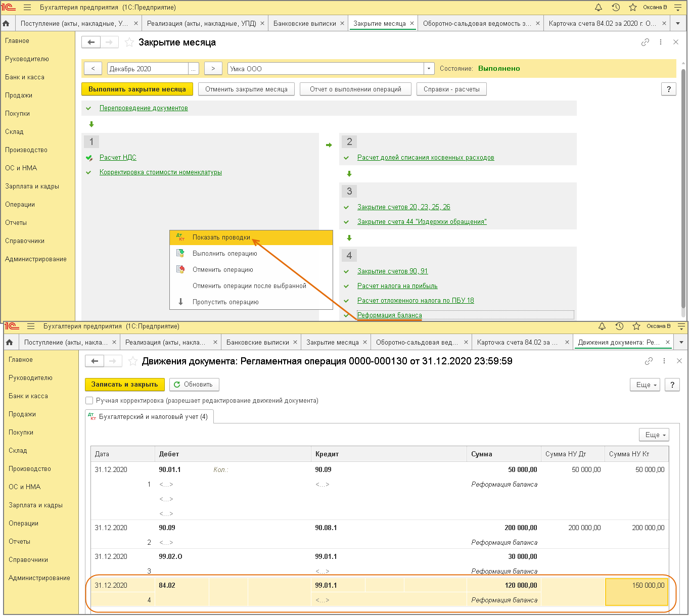Click the copy link icon in upper window
Image resolution: width=689 pixels, height=616 pixels.
pos(645,42)
